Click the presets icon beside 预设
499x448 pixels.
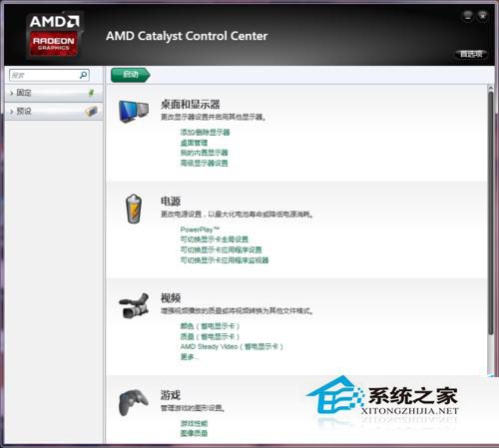(x=91, y=111)
